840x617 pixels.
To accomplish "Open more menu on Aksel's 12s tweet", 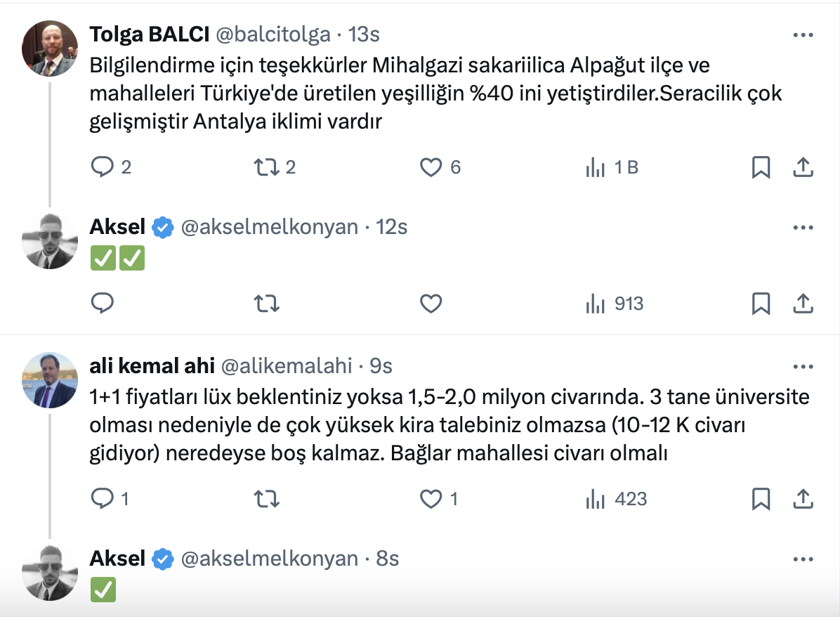I will click(803, 227).
